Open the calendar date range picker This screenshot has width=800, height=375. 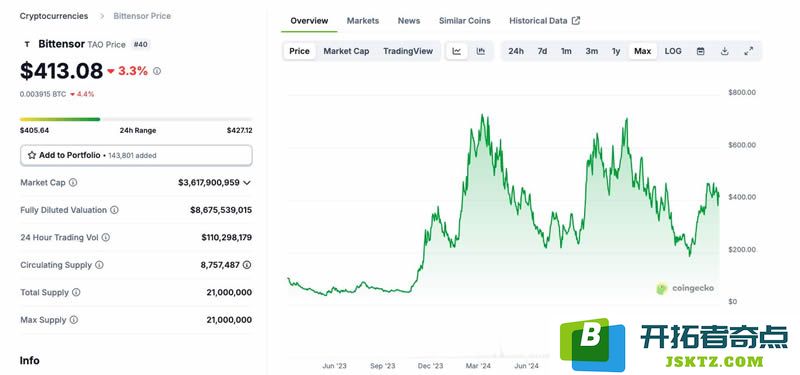click(x=701, y=51)
